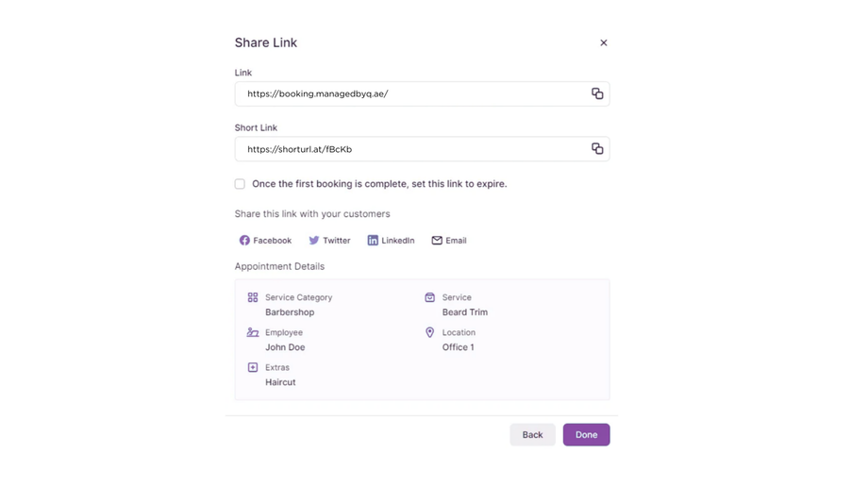Click the Service bag icon

(x=429, y=297)
